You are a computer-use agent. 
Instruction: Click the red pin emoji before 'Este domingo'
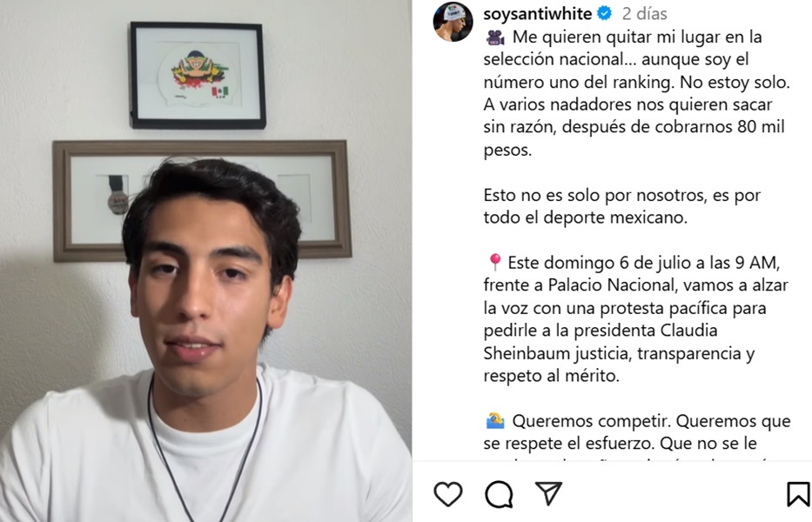494,262
